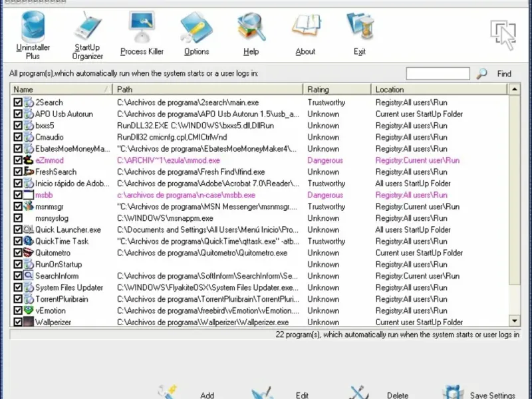Click the Exit hourglass folder icon
Viewport: 532px width, 399px height.
pyautogui.click(x=360, y=26)
